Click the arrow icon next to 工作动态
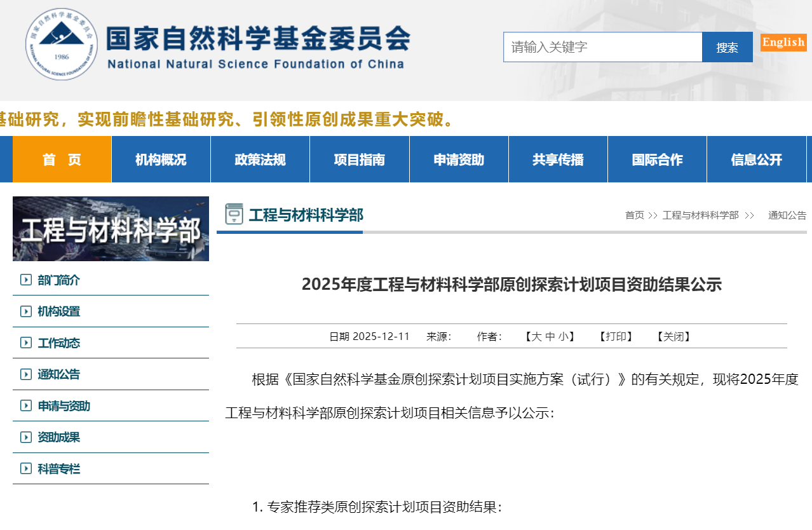This screenshot has height=530, width=812. tap(26, 343)
